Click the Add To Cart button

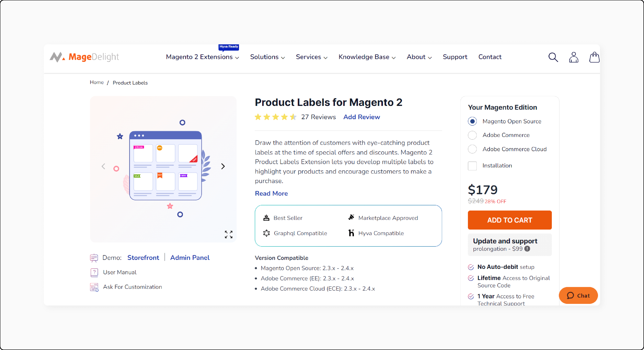pyautogui.click(x=509, y=220)
